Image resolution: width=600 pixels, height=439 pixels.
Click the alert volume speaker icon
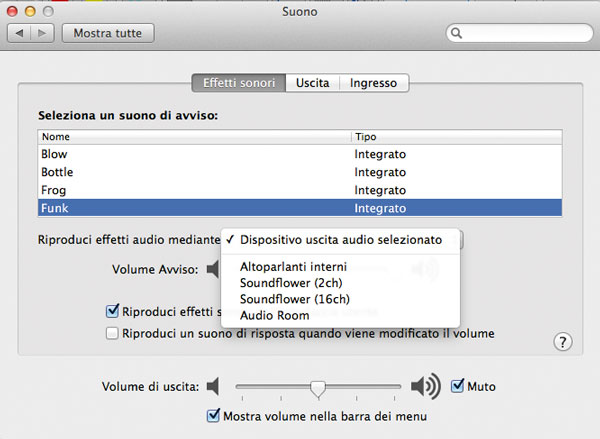click(x=212, y=268)
